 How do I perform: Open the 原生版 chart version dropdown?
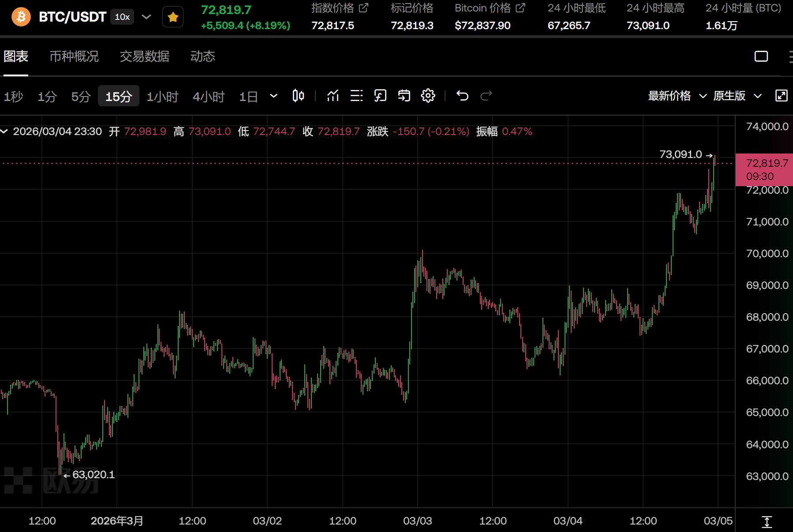(737, 96)
